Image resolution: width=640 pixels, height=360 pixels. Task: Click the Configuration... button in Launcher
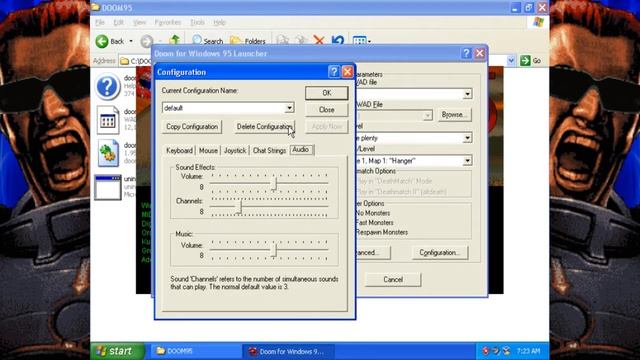pyautogui.click(x=440, y=253)
